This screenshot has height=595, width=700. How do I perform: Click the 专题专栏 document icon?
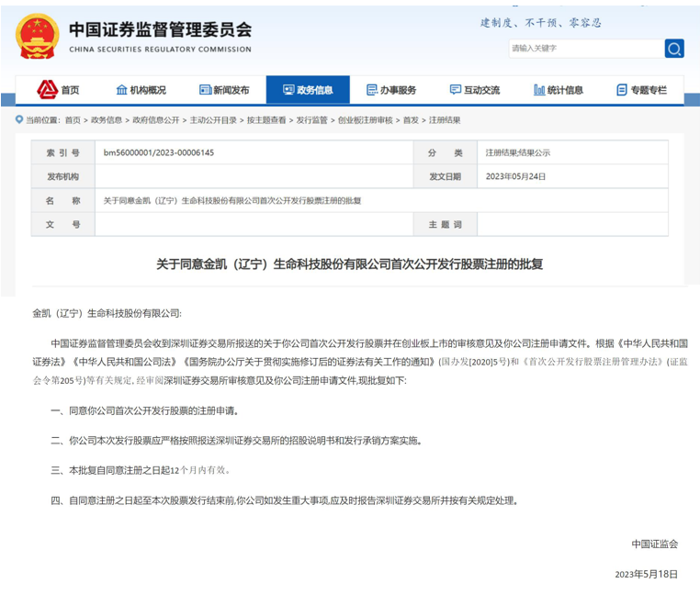[x=622, y=90]
